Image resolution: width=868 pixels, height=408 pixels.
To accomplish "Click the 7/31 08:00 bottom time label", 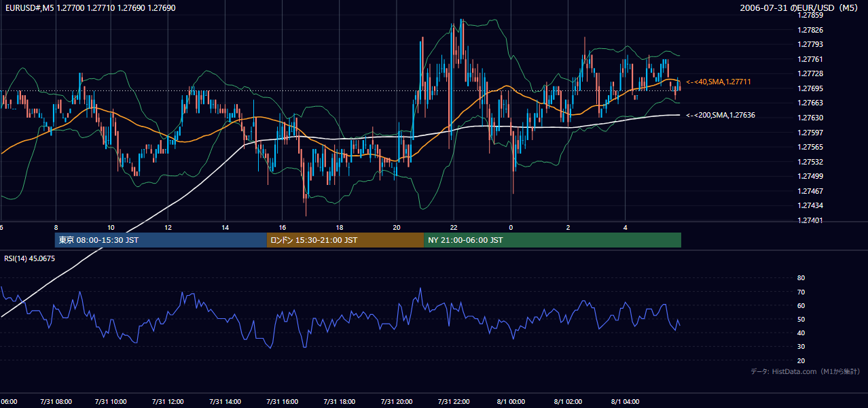I will click(x=56, y=402).
